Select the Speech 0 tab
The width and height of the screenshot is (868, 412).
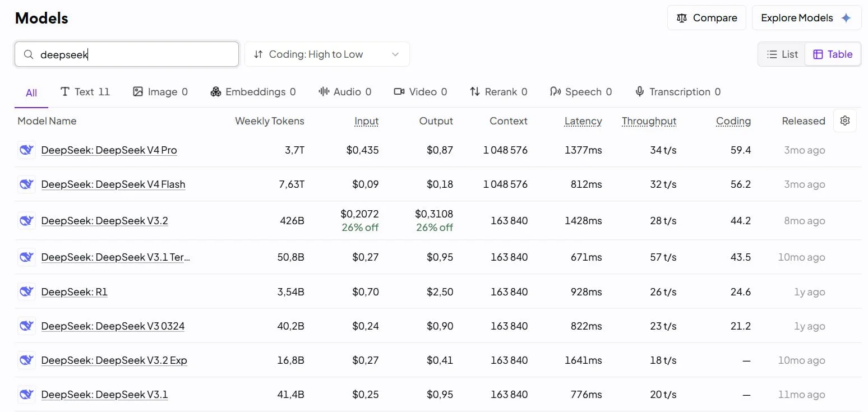pos(581,92)
